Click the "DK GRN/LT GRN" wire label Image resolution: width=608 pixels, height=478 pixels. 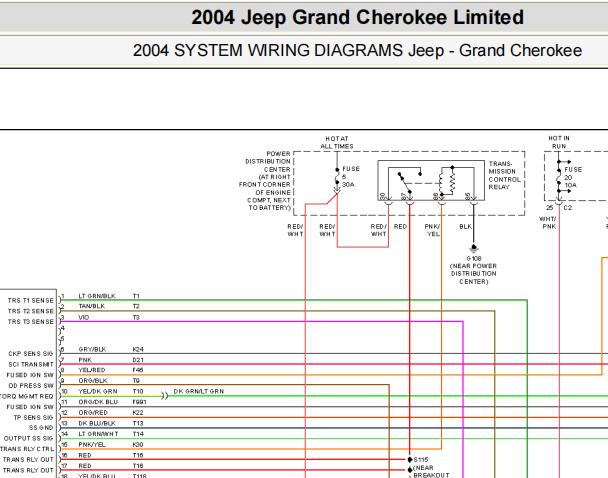[199, 391]
